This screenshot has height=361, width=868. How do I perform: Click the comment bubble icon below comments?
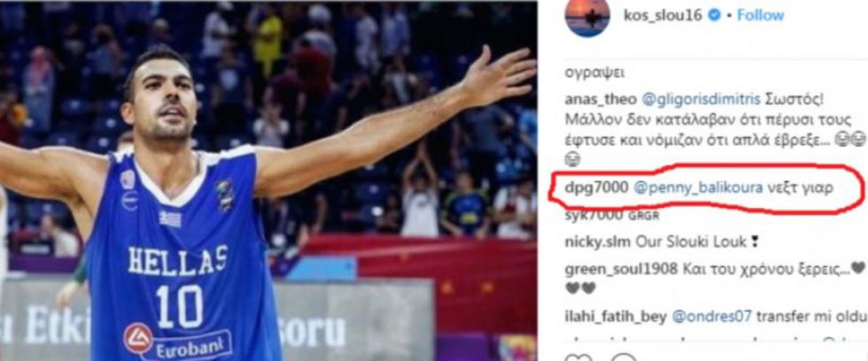pyautogui.click(x=624, y=358)
